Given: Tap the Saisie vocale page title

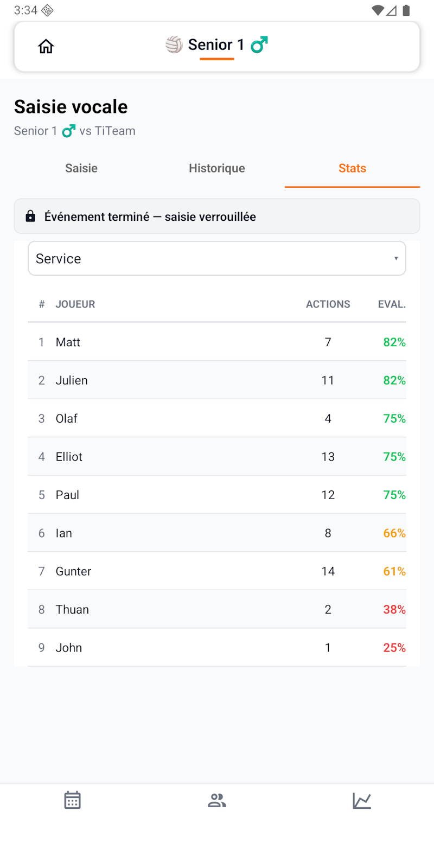Looking at the screenshot, I should 71,106.
